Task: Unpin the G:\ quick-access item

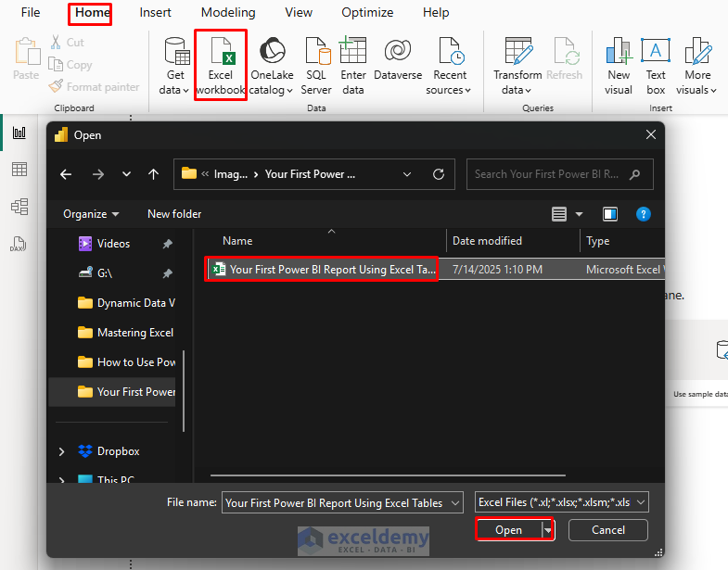Action: point(168,273)
